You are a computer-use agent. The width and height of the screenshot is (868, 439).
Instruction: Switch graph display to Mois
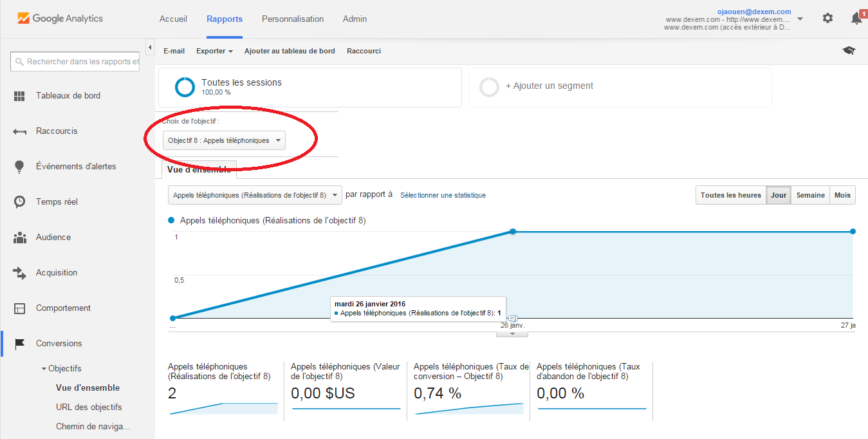[x=842, y=195]
